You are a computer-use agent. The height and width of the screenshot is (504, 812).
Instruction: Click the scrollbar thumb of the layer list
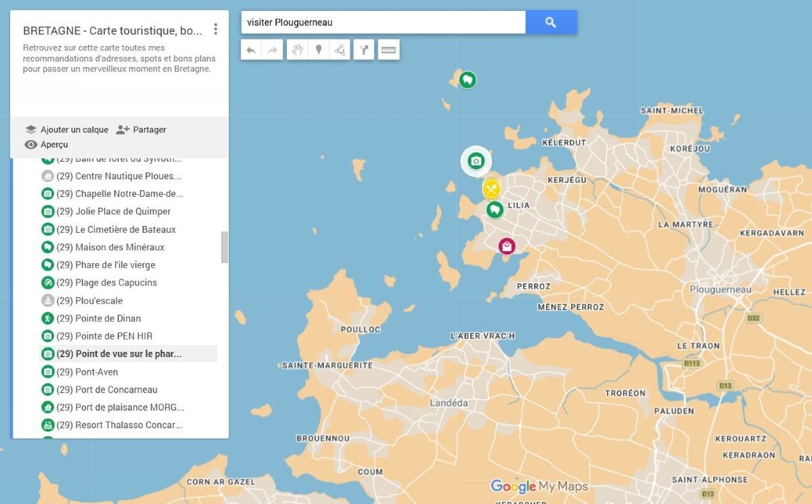[225, 247]
